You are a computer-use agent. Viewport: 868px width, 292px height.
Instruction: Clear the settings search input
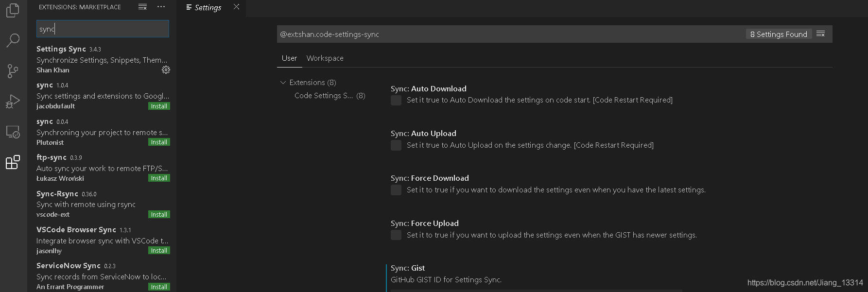point(821,34)
